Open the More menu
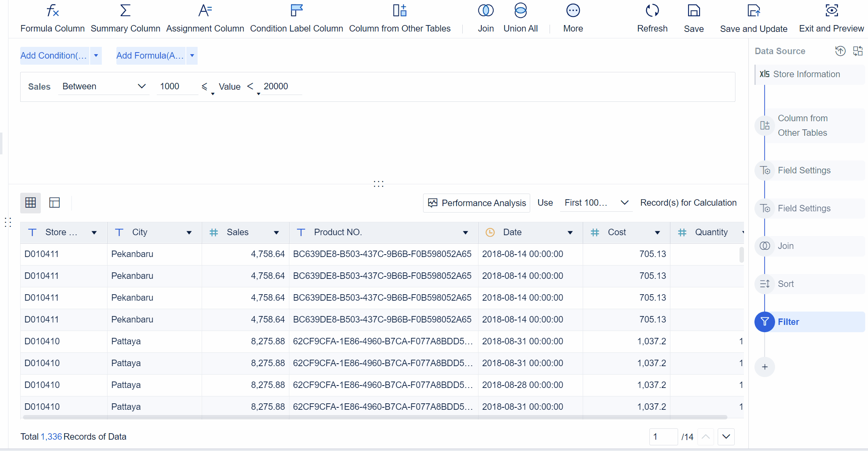The width and height of the screenshot is (868, 451). coord(573,17)
